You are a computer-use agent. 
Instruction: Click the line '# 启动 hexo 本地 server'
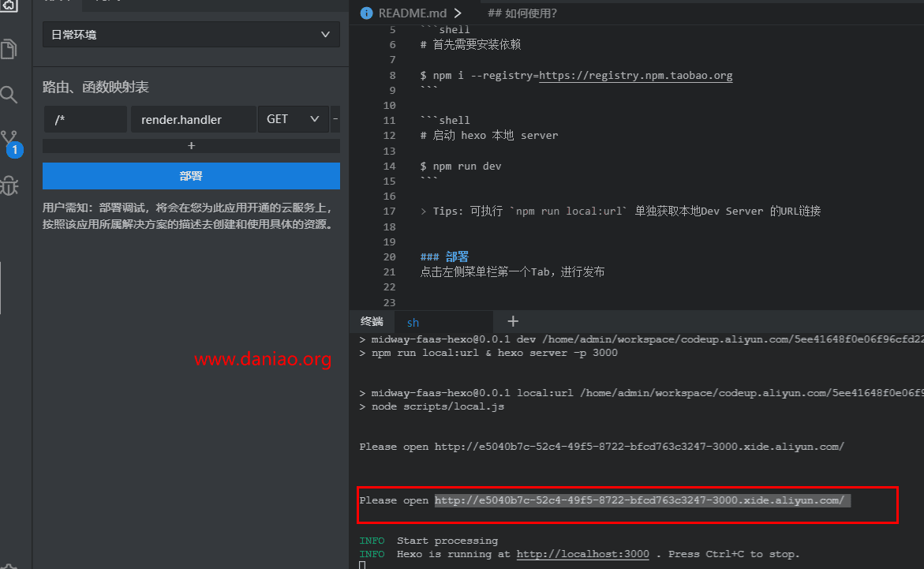click(489, 136)
